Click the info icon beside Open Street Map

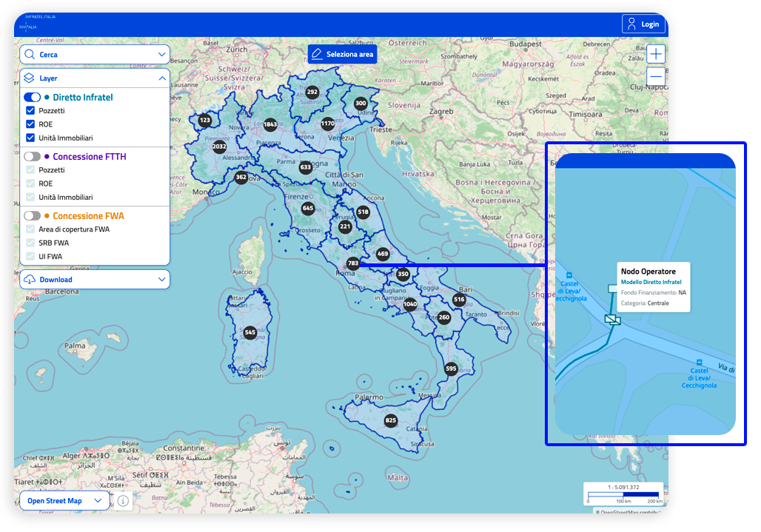pyautogui.click(x=123, y=501)
